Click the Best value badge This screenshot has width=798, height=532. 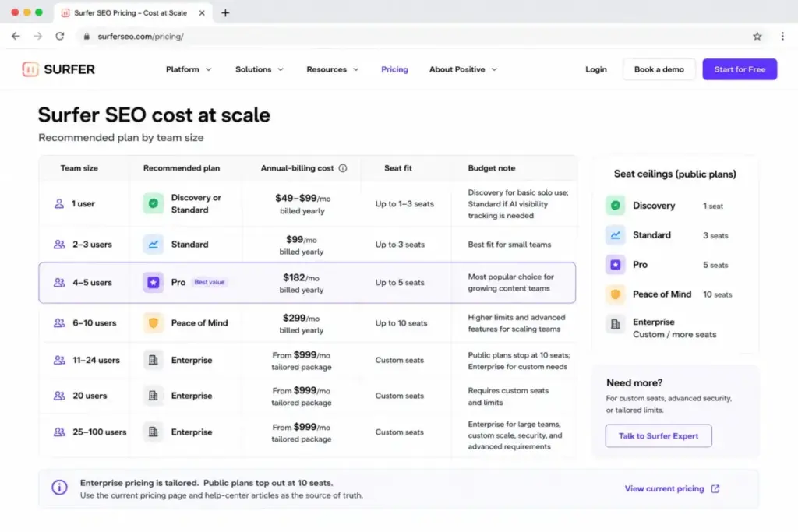click(x=210, y=282)
